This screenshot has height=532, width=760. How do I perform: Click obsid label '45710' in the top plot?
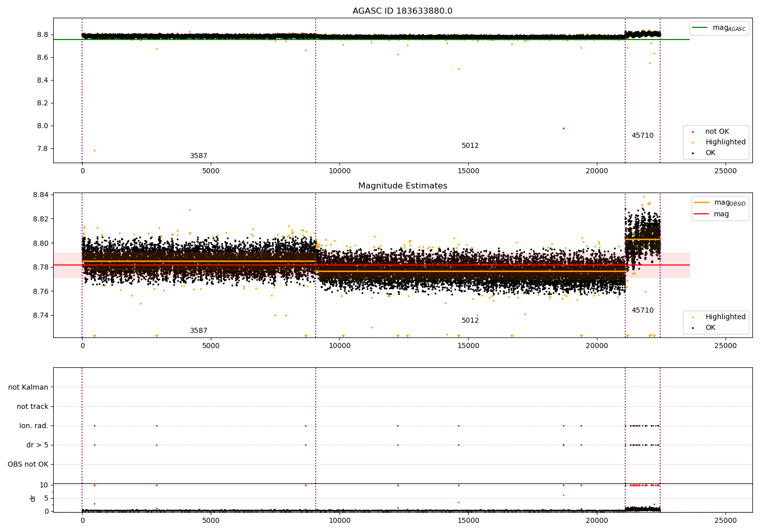(642, 136)
